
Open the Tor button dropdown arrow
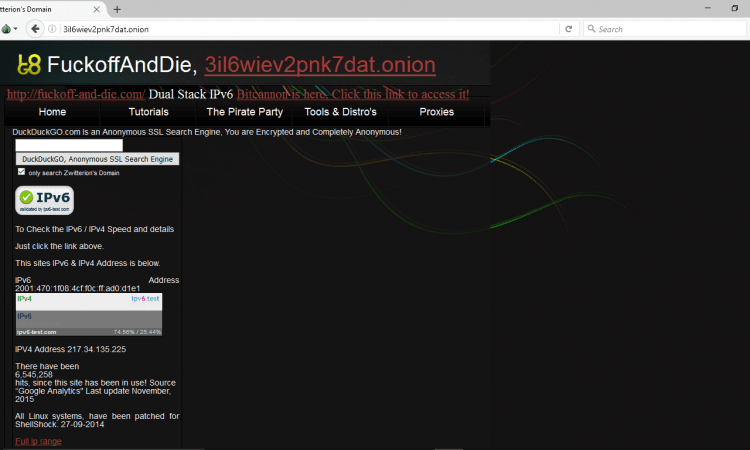[x=16, y=29]
